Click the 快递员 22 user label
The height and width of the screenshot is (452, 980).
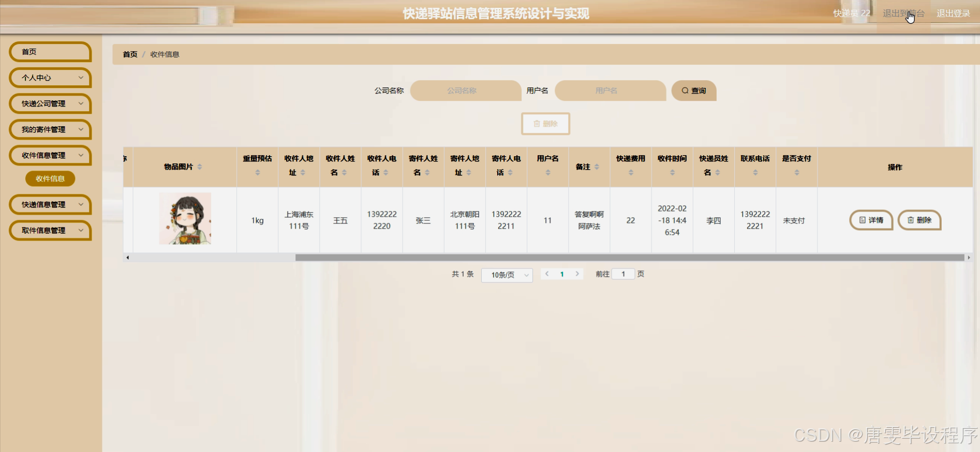tap(852, 13)
